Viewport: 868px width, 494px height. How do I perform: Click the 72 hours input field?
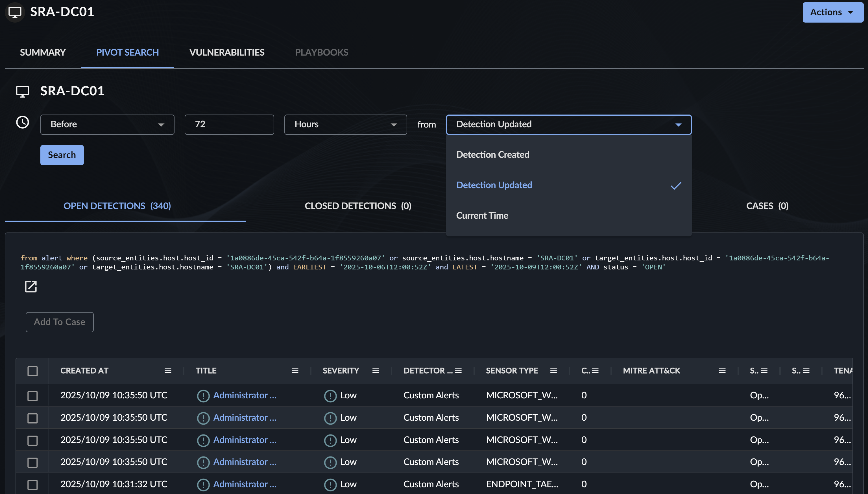point(229,124)
